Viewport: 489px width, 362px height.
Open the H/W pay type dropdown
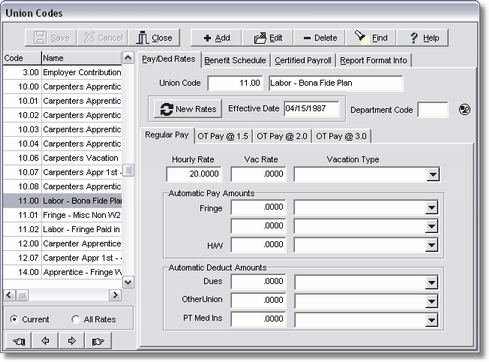[431, 245]
